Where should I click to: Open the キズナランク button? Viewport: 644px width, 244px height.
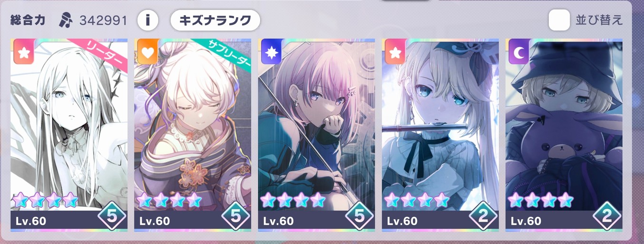215,20
